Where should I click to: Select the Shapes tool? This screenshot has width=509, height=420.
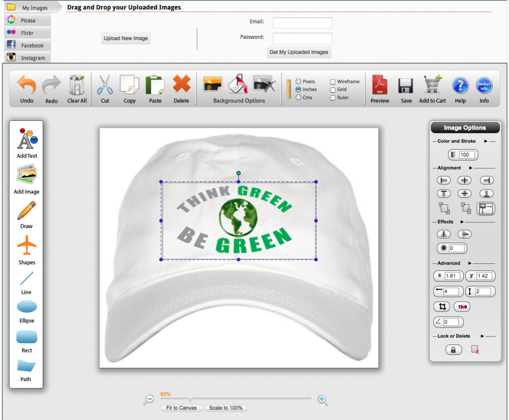click(x=26, y=247)
